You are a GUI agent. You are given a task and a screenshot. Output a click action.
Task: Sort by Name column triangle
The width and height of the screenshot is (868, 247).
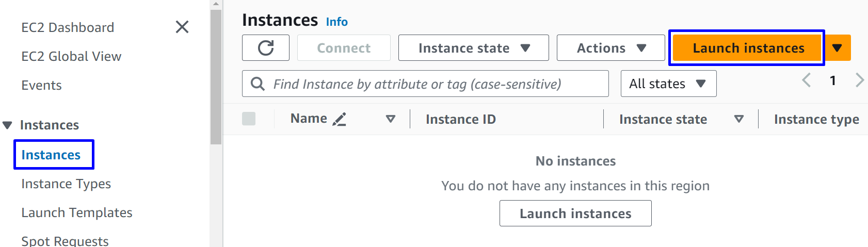(391, 119)
